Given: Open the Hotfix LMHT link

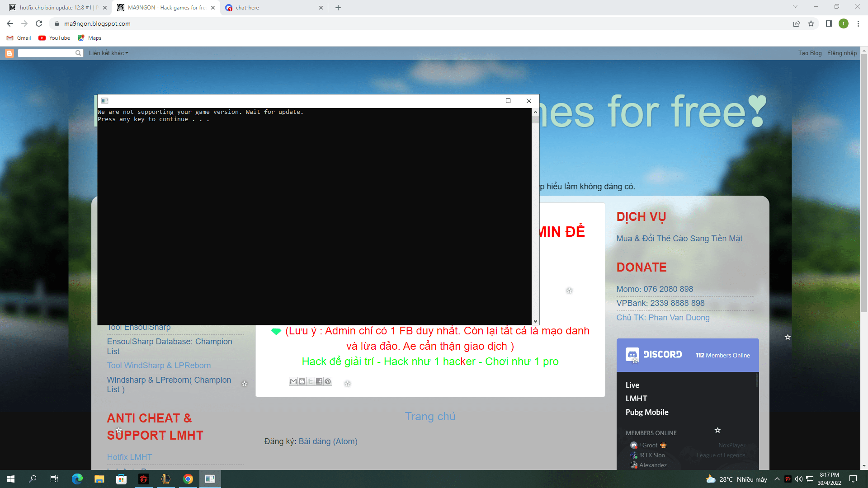Looking at the screenshot, I should tap(129, 457).
